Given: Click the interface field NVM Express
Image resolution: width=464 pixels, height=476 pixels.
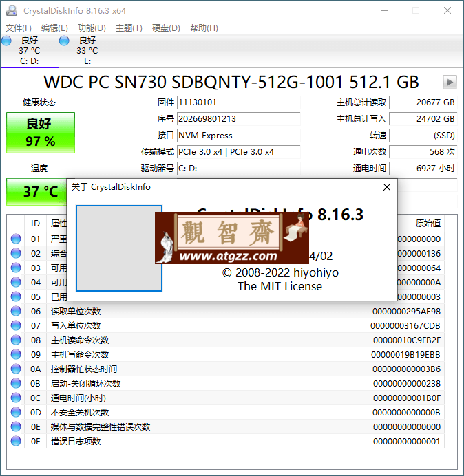Looking at the screenshot, I should tap(238, 135).
